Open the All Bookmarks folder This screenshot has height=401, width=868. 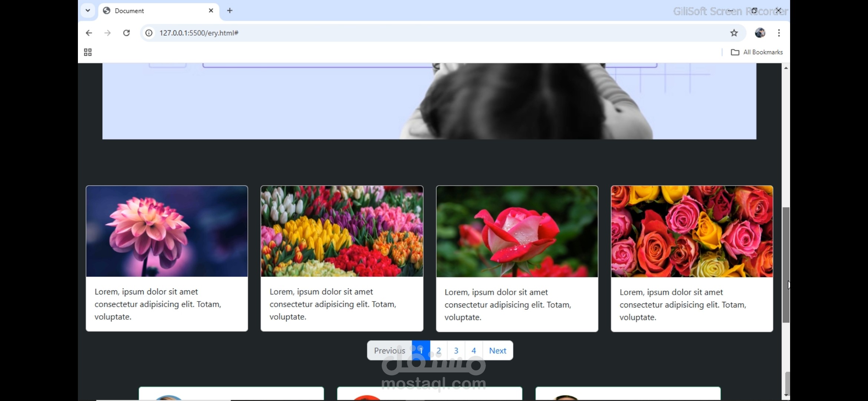click(x=757, y=52)
